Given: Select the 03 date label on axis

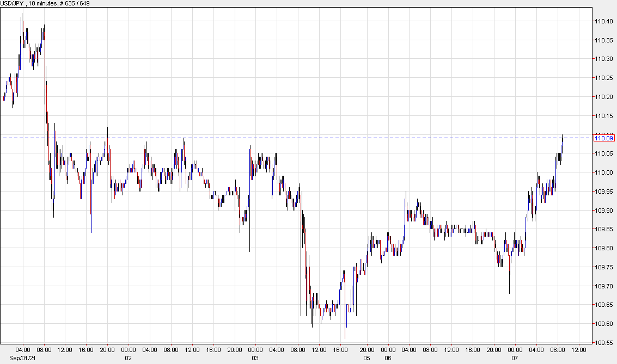Looking at the screenshot, I should pyautogui.click(x=254, y=358).
